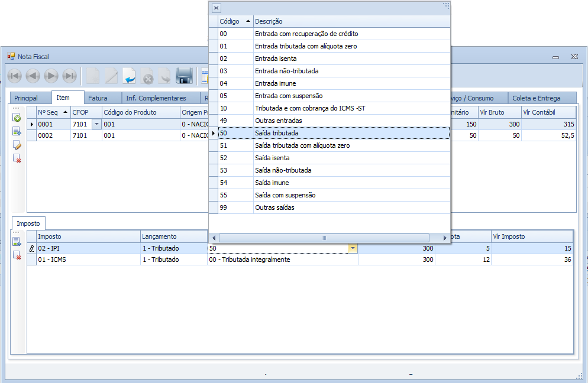588x383 pixels.
Task: Select option 51 Saída tributada com alíquota zero
Action: pos(334,145)
